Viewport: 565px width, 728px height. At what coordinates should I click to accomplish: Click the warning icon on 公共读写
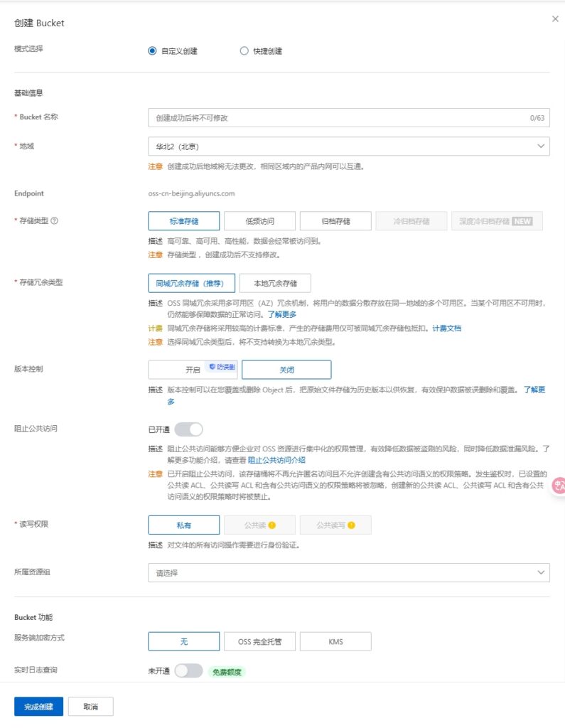(350, 525)
